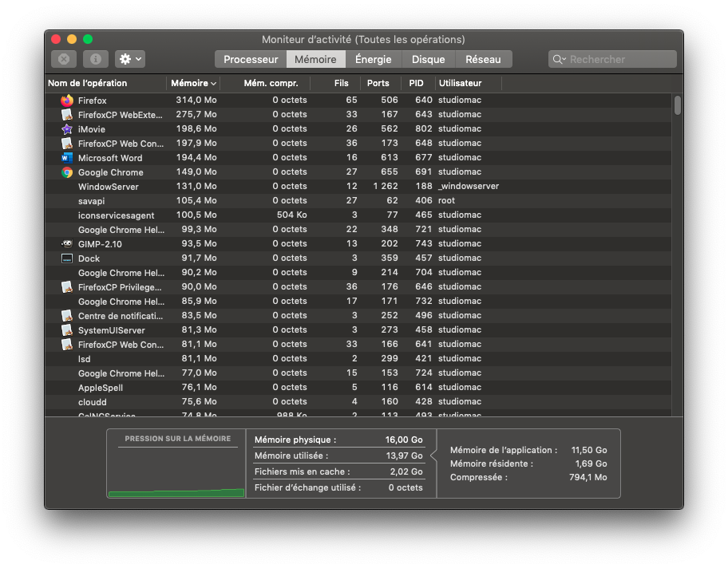This screenshot has height=568, width=728.
Task: Click the FirefoxCP WebExte... icon
Action: click(67, 115)
